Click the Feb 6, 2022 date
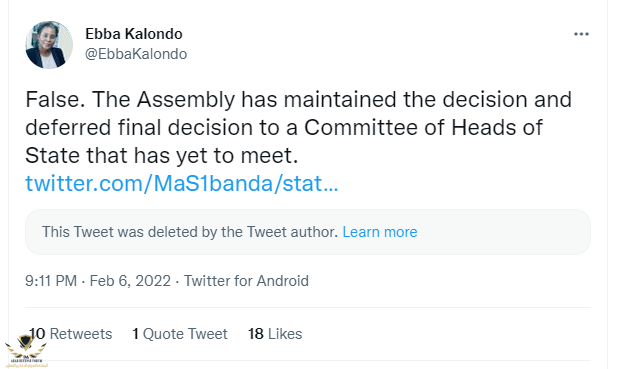The image size is (623, 369). [x=130, y=281]
